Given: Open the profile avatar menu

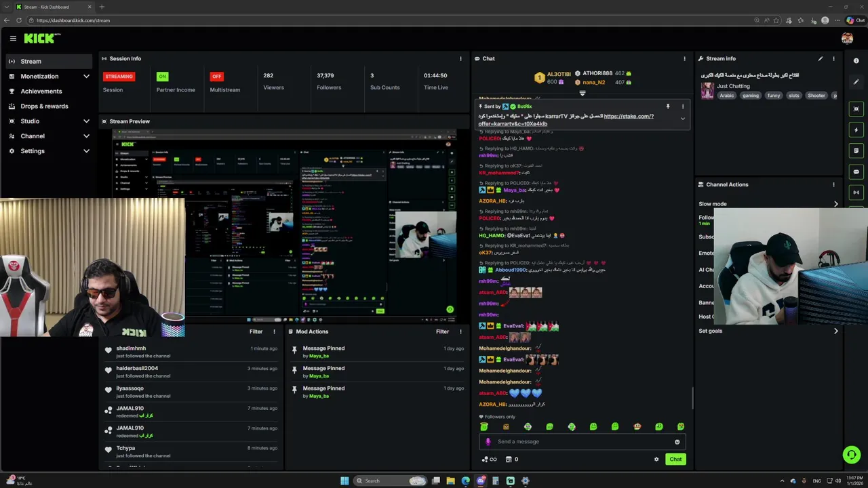Looking at the screenshot, I should coord(847,39).
